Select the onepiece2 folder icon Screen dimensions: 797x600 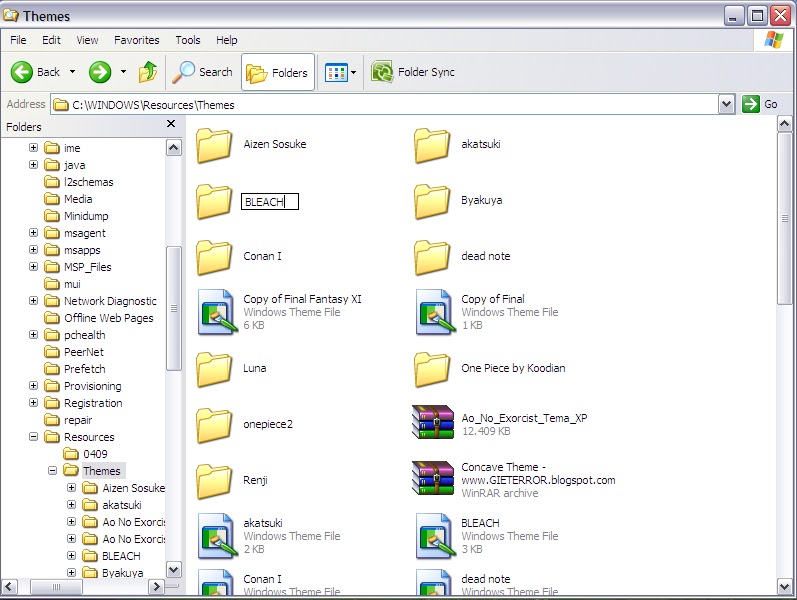[214, 425]
